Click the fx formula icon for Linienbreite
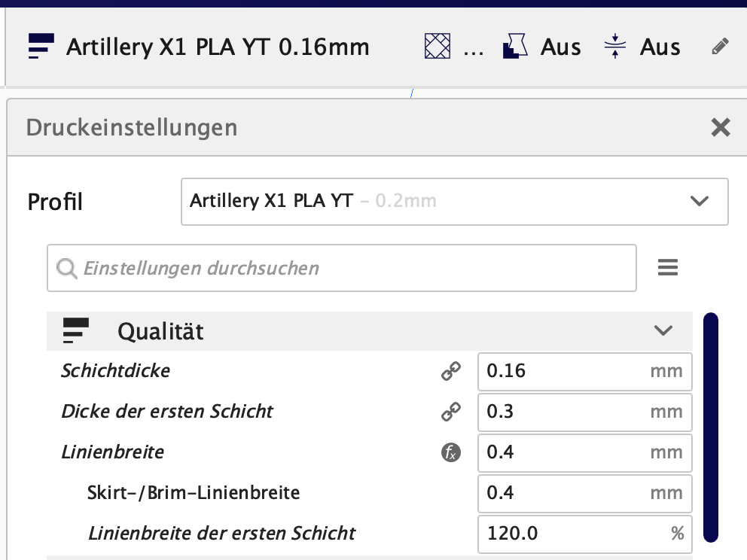The height and width of the screenshot is (560, 747). pyautogui.click(x=450, y=452)
